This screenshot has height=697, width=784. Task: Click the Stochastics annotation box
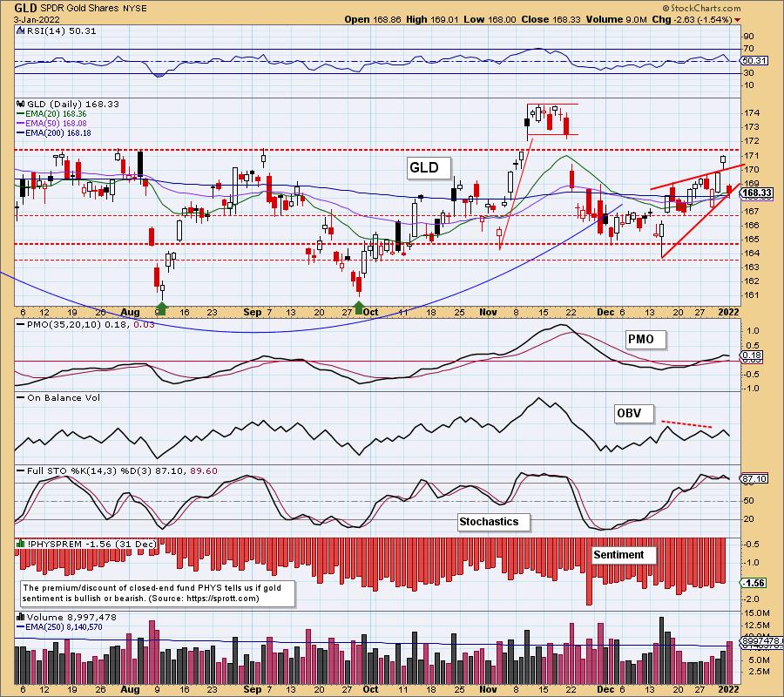[x=493, y=522]
